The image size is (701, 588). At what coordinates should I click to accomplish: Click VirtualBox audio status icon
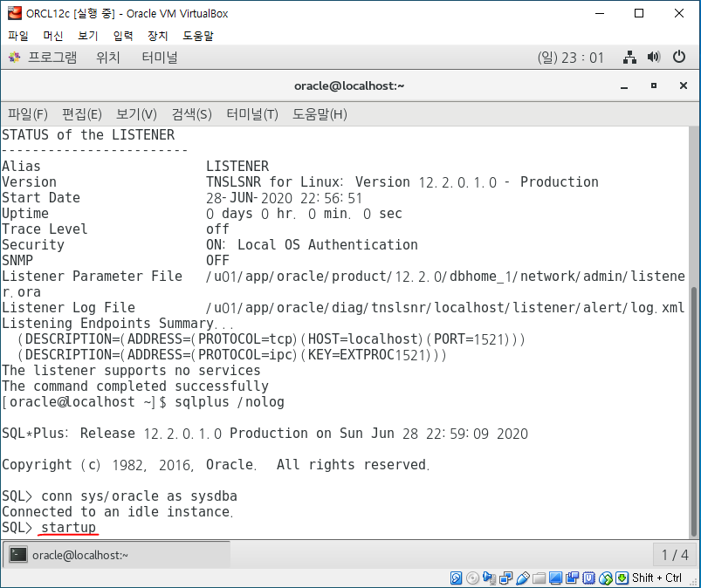[x=489, y=578]
